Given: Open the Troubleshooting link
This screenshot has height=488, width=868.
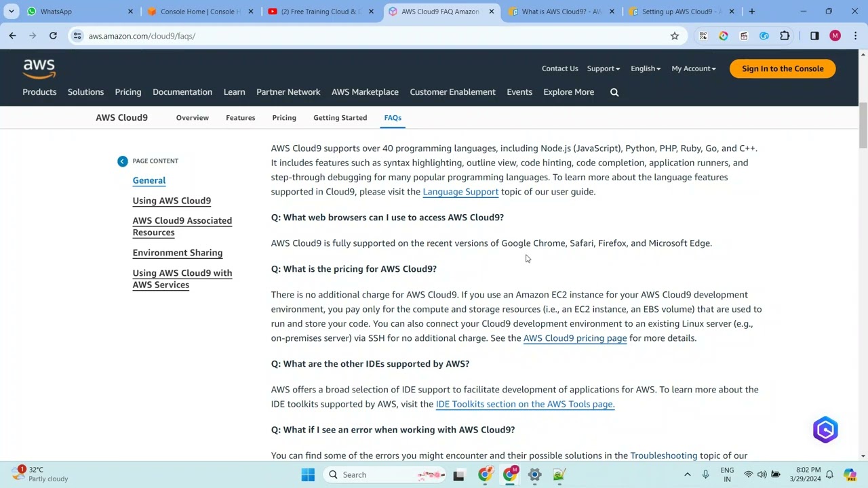Looking at the screenshot, I should click(664, 455).
